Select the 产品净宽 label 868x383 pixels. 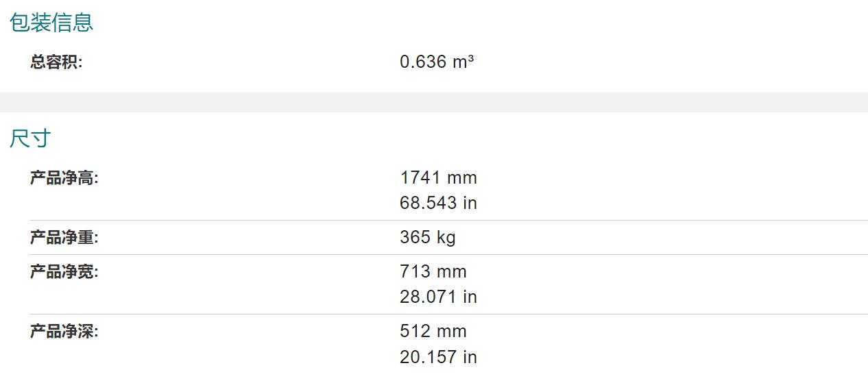tap(64, 272)
